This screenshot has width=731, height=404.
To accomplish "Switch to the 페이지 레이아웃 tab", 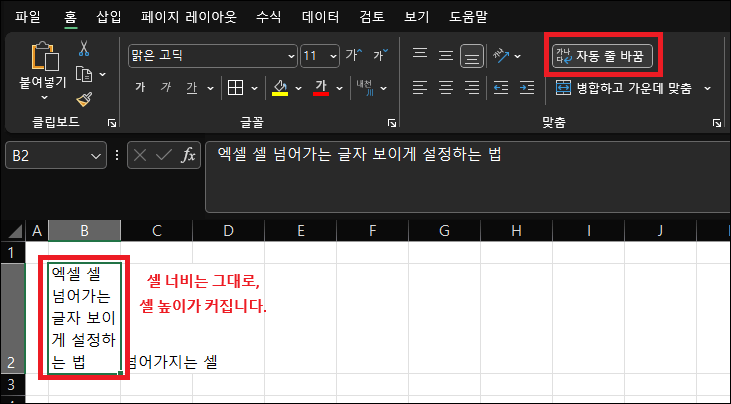I will [189, 17].
